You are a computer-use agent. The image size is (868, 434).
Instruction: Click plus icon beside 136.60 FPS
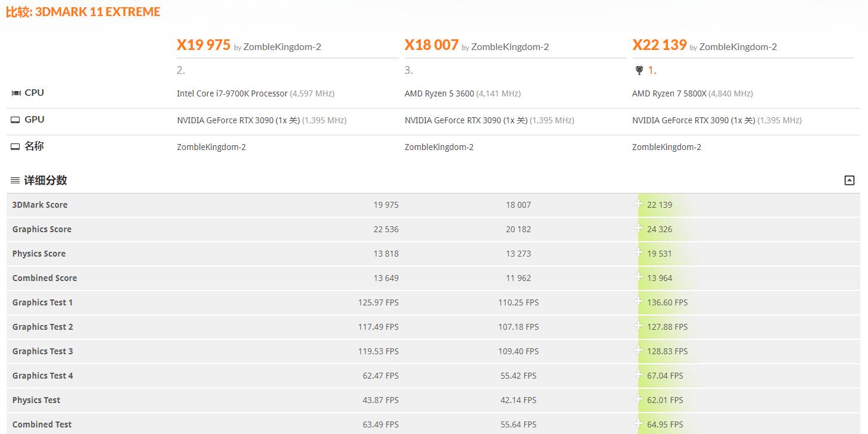tap(638, 301)
